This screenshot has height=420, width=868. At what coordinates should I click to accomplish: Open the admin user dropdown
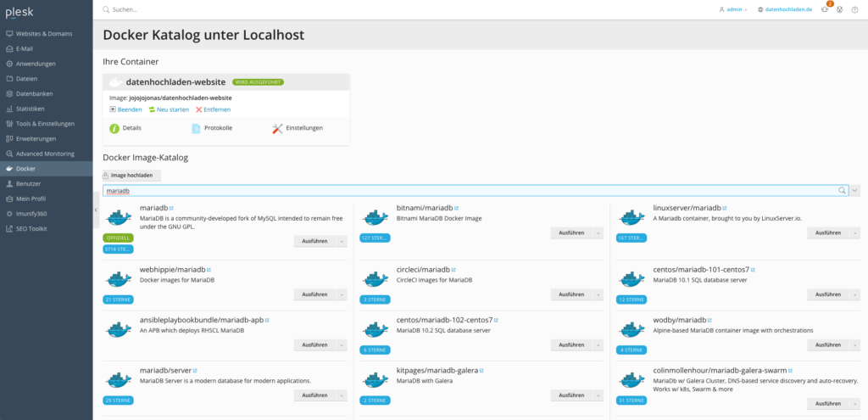pos(733,9)
